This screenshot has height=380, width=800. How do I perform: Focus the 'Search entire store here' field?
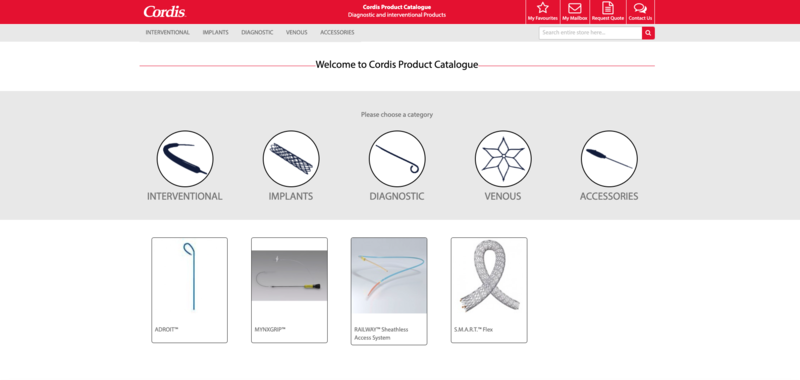pyautogui.click(x=590, y=33)
